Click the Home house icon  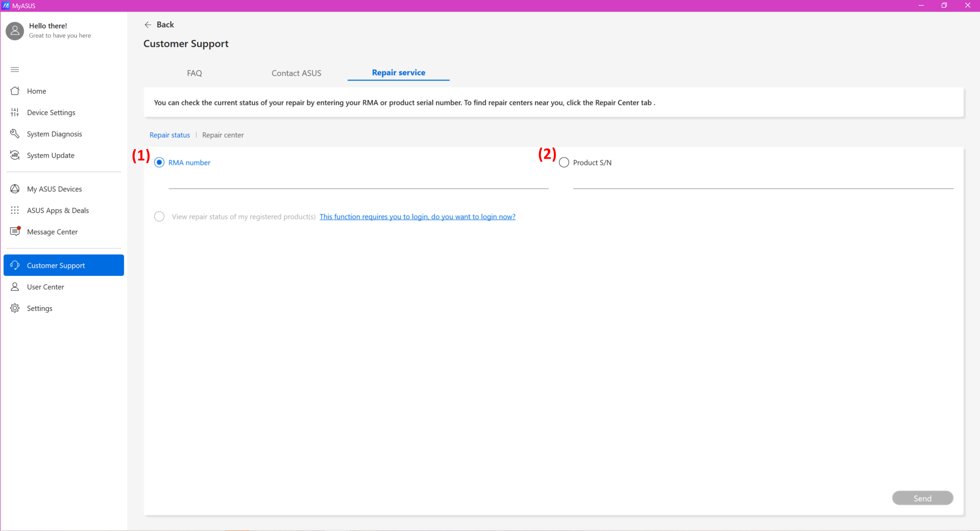(15, 91)
